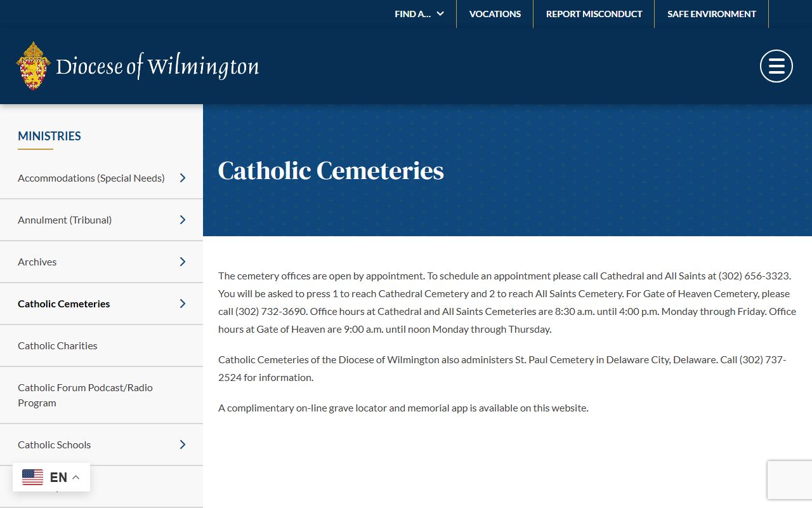This screenshot has height=508, width=812.
Task: Click the Diocese coat of arms logo
Action: coord(33,66)
